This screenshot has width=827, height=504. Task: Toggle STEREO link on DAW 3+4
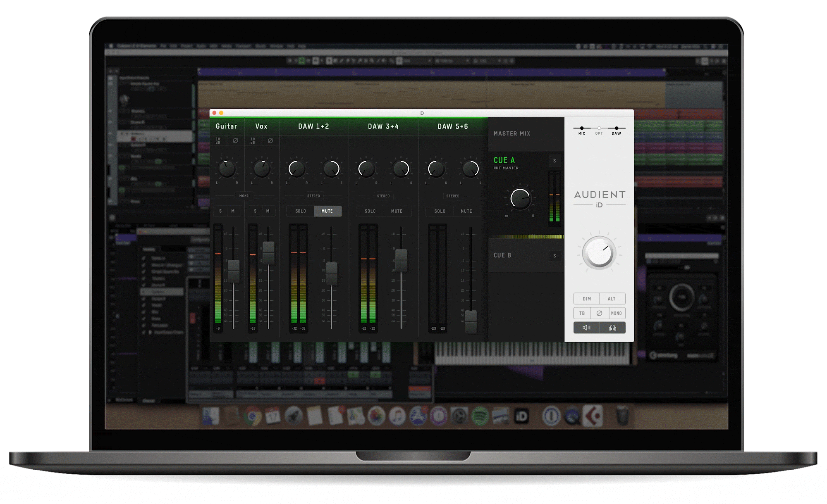(x=383, y=196)
